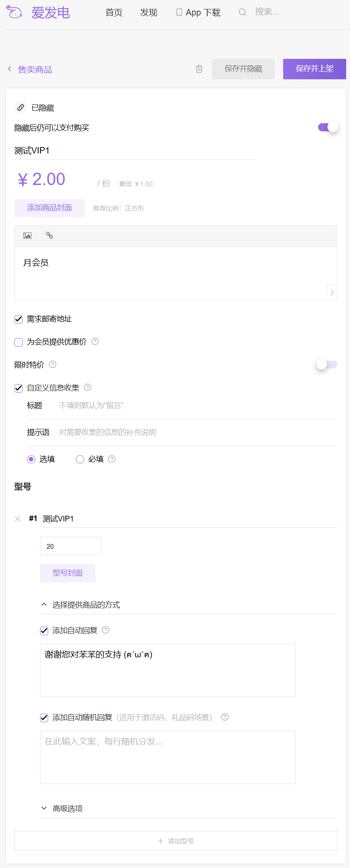
Task: Click the insert image icon in editor
Action: (27, 236)
